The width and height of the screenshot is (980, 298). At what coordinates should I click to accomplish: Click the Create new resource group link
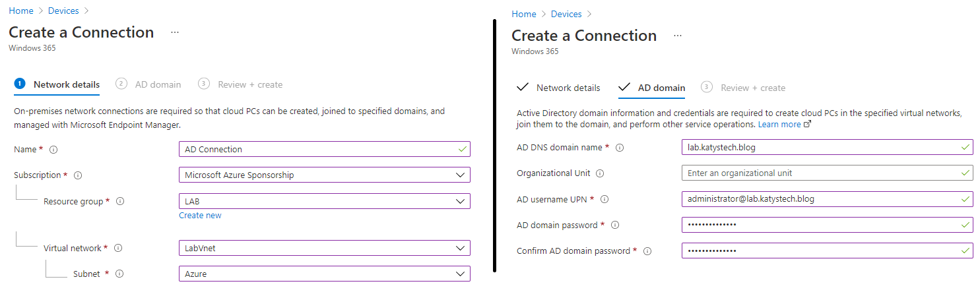coord(200,216)
